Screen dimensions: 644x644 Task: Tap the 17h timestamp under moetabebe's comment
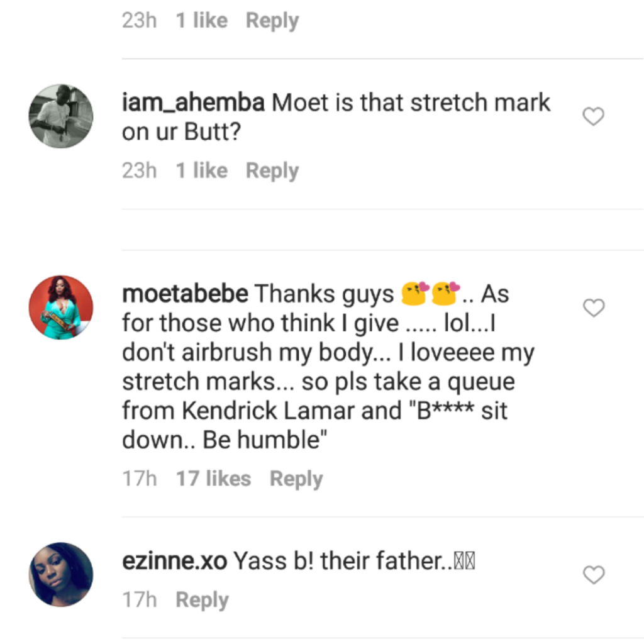[x=139, y=479]
